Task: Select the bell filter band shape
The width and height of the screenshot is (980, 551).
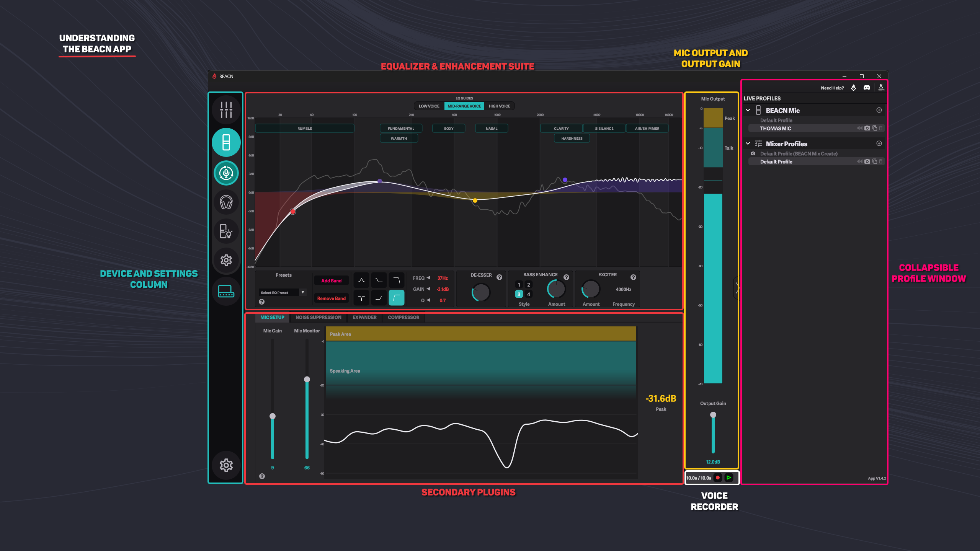Action: point(361,280)
